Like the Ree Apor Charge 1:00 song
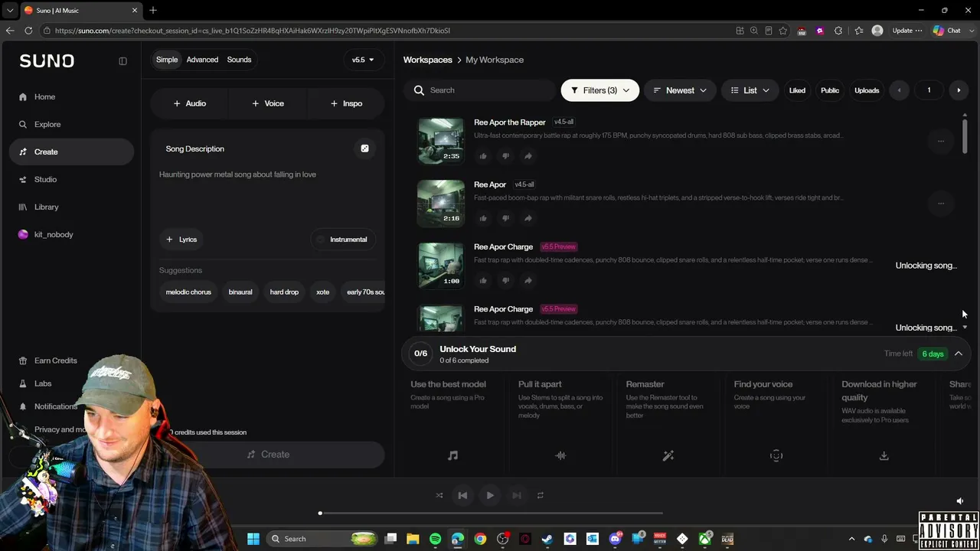This screenshot has width=980, height=551. (483, 280)
